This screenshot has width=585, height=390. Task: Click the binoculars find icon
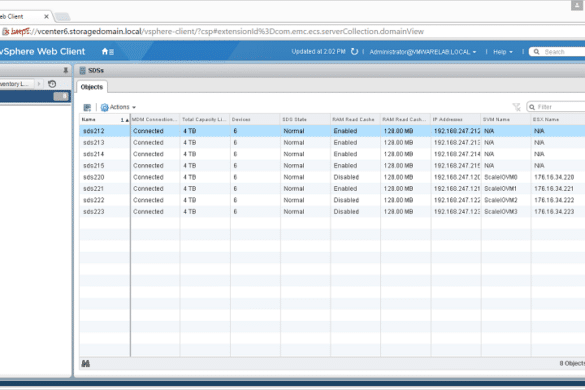click(85, 363)
